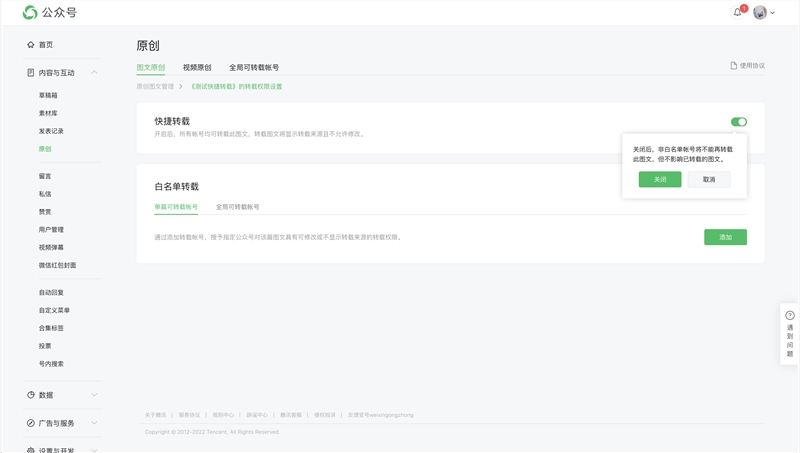The image size is (800, 453).
Task: Click the 首页 home icon
Action: [x=31, y=45]
